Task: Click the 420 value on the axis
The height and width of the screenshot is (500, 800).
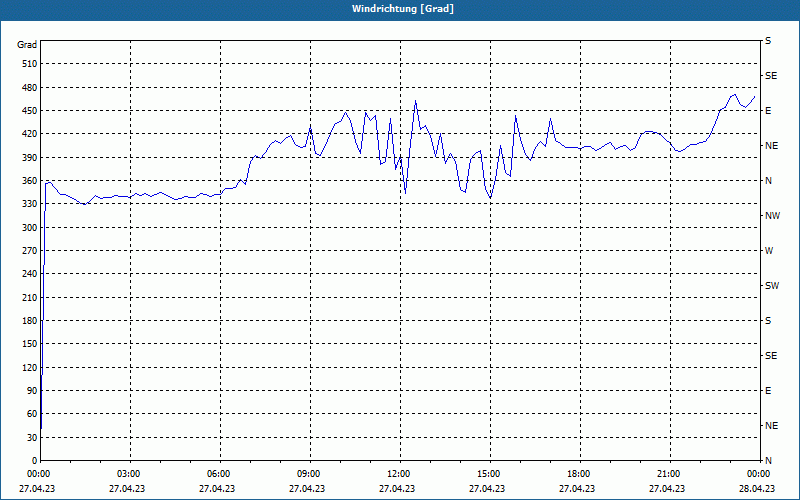Action: coord(30,134)
